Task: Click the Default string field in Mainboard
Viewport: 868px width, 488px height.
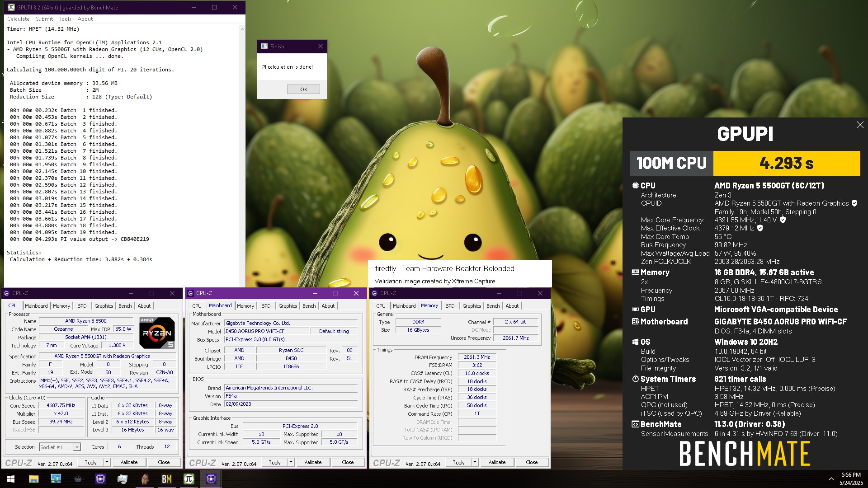Action: pos(334,331)
